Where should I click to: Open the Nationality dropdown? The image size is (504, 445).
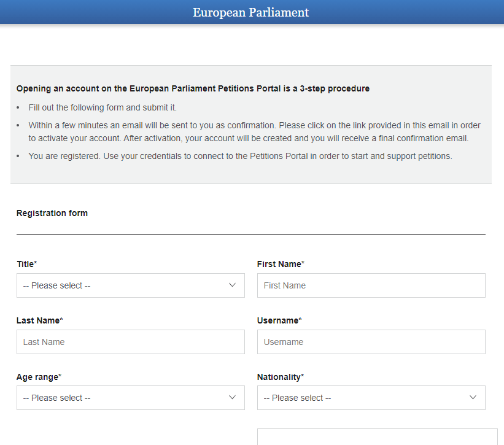pos(371,398)
